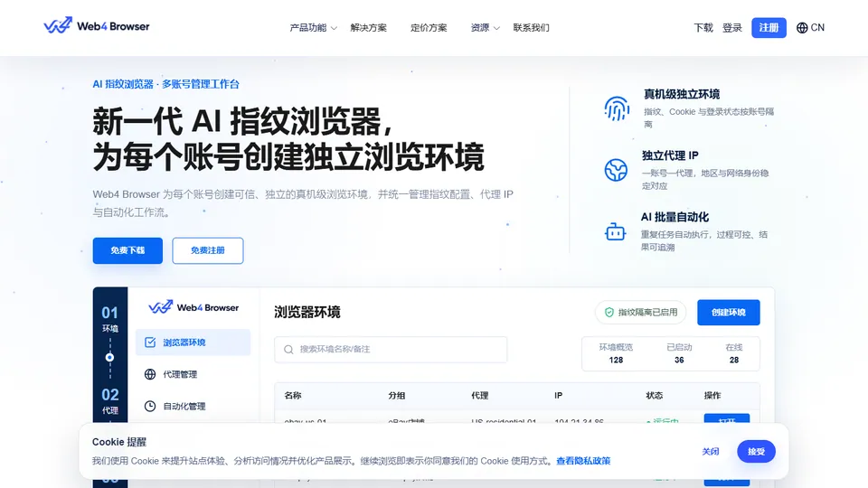The image size is (868, 488).
Task: Open the 定价方案 nav item
Action: 429,28
